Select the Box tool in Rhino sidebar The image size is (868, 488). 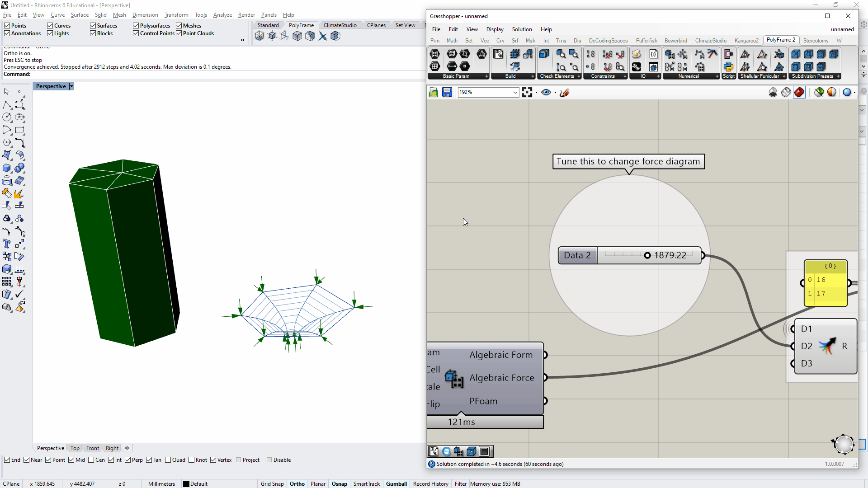coord(7,168)
